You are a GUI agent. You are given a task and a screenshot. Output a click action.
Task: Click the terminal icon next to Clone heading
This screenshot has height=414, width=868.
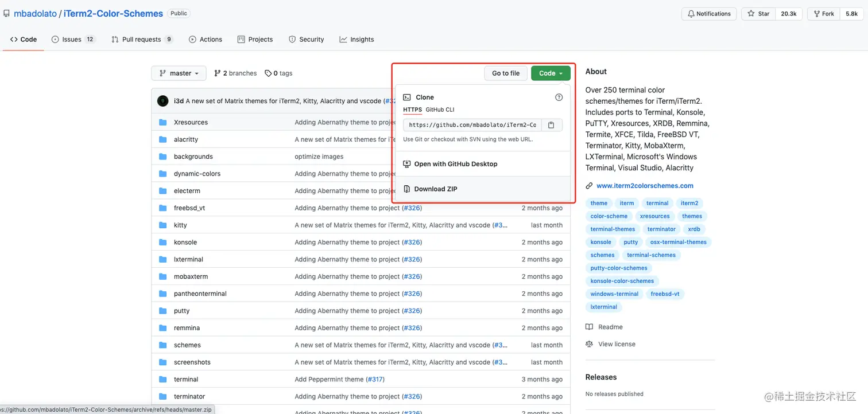tap(407, 97)
